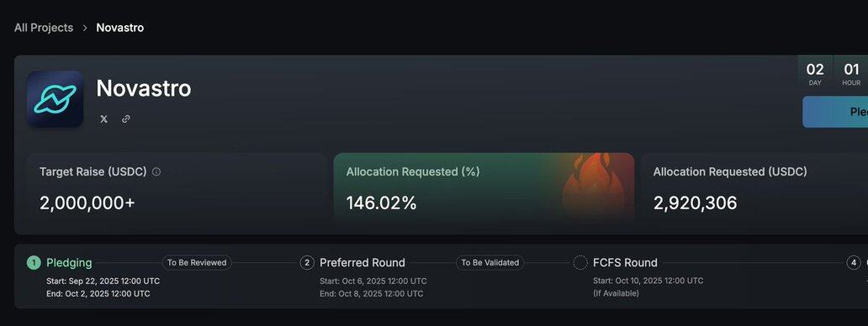Image resolution: width=868 pixels, height=326 pixels.
Task: Go back to All Projects breadcrumb
Action: click(x=44, y=28)
